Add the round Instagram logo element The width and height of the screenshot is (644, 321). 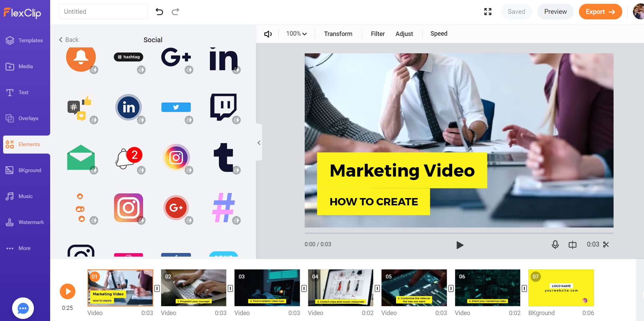[x=176, y=158]
